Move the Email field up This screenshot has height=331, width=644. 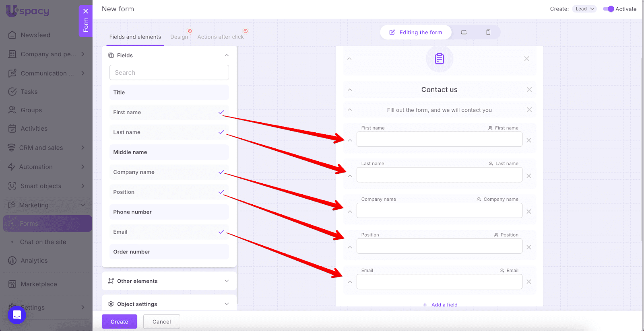coord(350,282)
